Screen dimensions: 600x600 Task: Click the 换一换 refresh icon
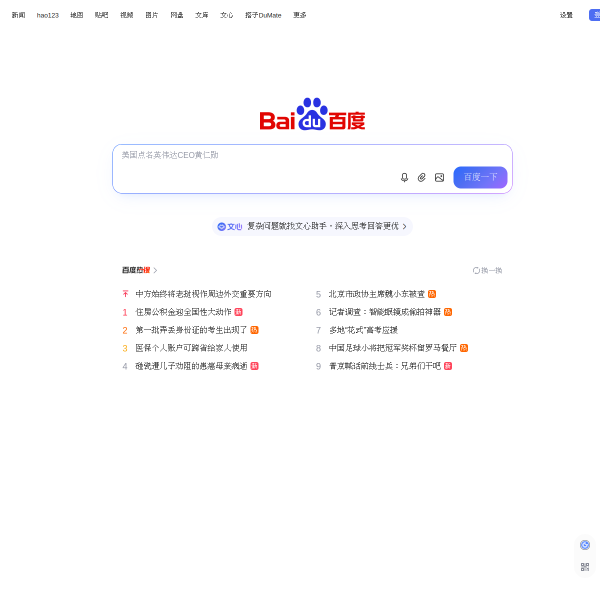(x=476, y=271)
